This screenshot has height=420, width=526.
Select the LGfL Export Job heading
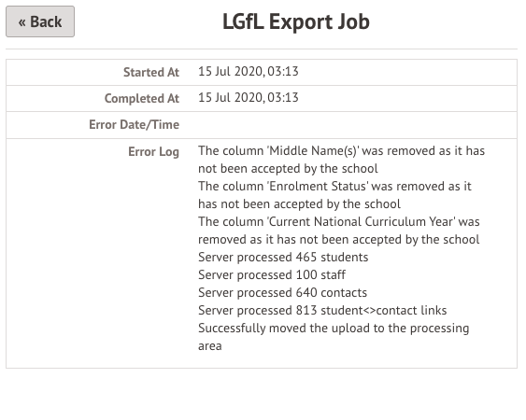[x=296, y=21]
